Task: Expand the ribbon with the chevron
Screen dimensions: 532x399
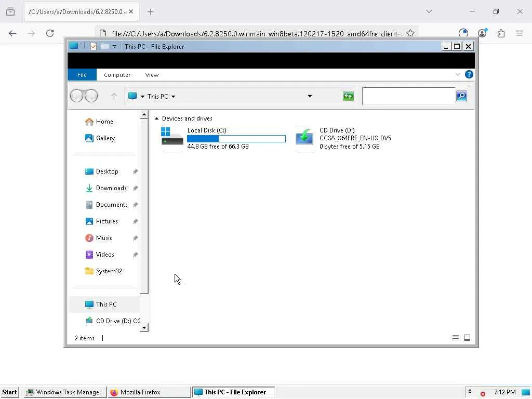Action: (x=457, y=74)
